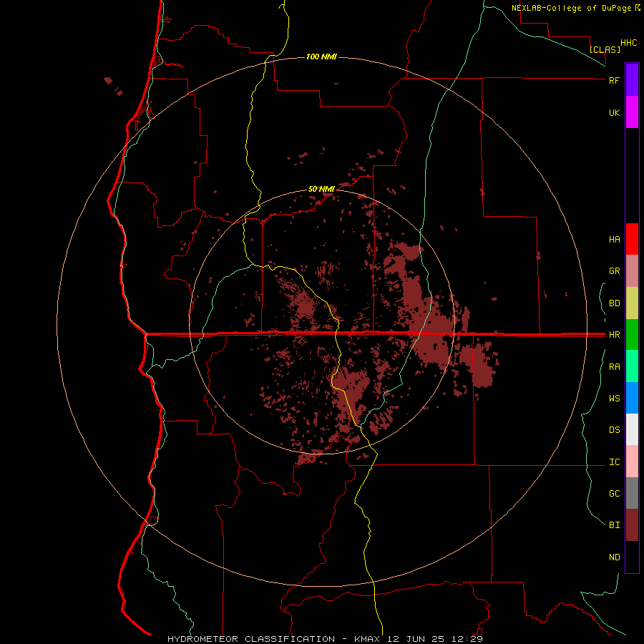This screenshot has width=644, height=644.
Task: Select the IC light pink swatch
Action: point(632,462)
